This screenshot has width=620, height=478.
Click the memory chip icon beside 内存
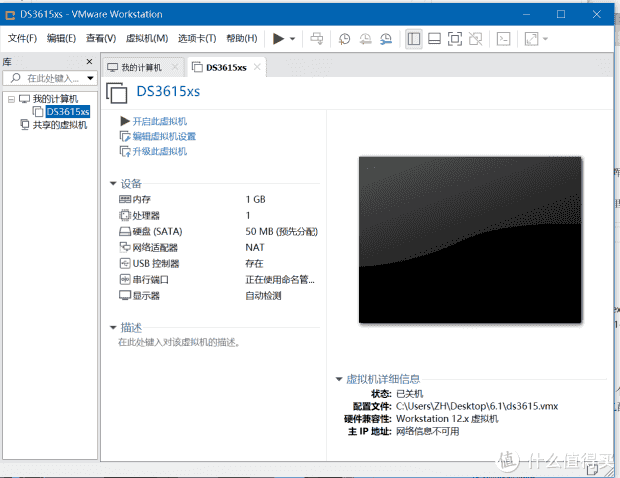pyautogui.click(x=125, y=199)
